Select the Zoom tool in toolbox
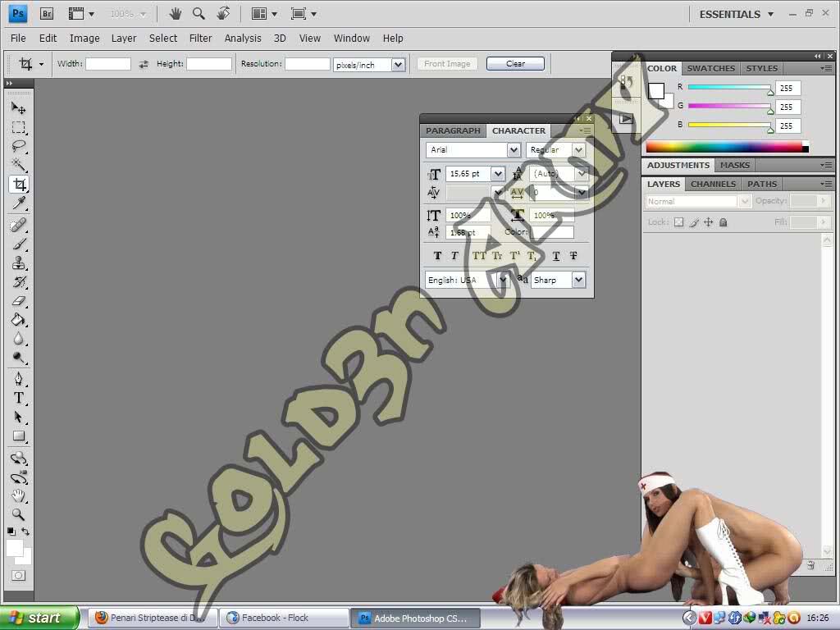This screenshot has width=840, height=630. (19, 515)
